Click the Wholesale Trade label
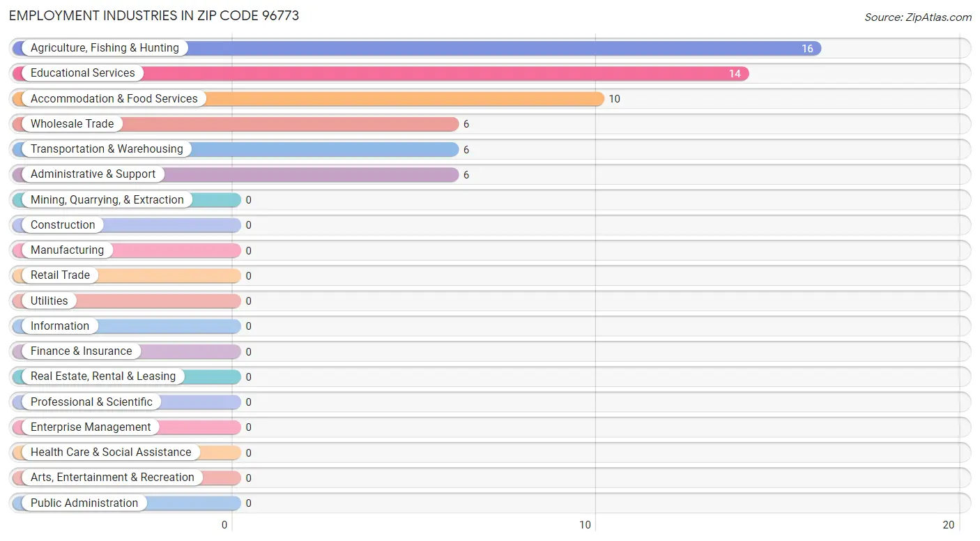Viewport: 980px width, 541px height. pos(72,124)
